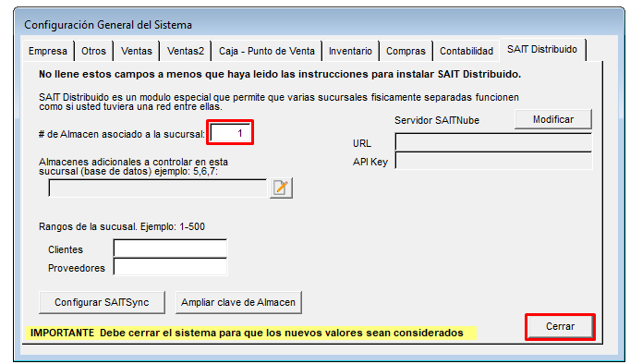Click Ampliar clave de Almacen button
The width and height of the screenshot is (630, 364).
238,302
